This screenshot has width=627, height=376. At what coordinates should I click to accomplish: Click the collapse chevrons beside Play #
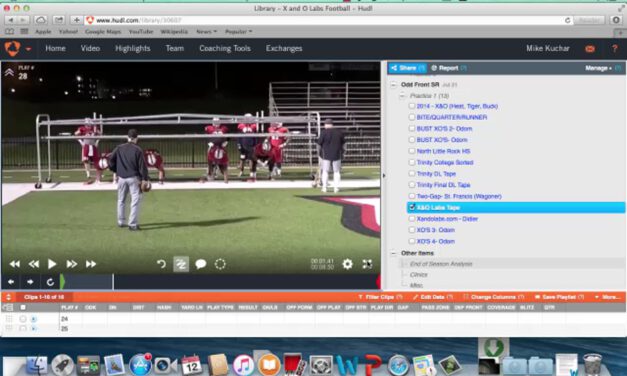[9, 72]
